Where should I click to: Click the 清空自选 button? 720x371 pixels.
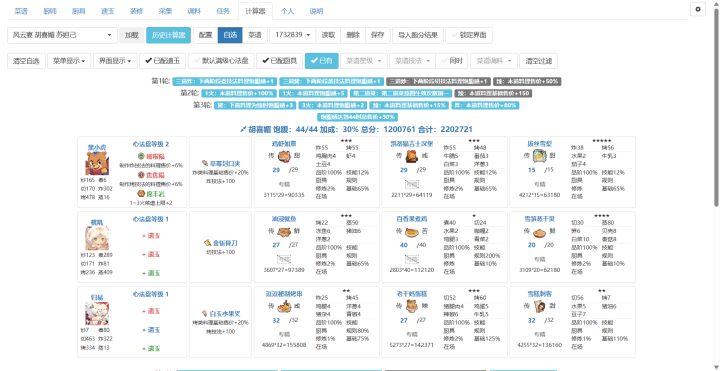pyautogui.click(x=26, y=61)
